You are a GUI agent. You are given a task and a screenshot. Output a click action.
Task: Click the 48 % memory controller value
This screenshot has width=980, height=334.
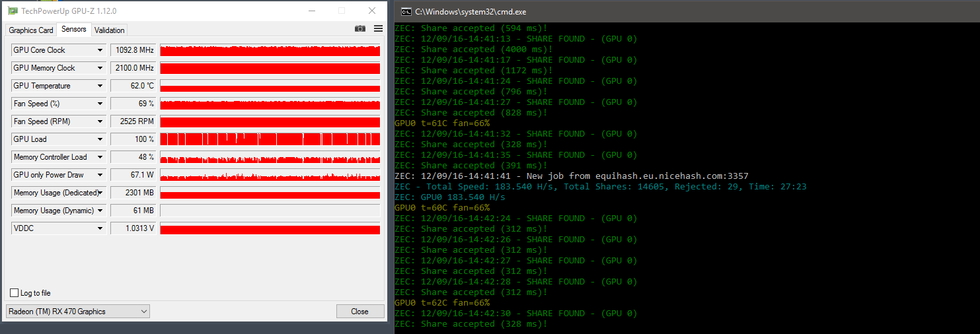(133, 157)
